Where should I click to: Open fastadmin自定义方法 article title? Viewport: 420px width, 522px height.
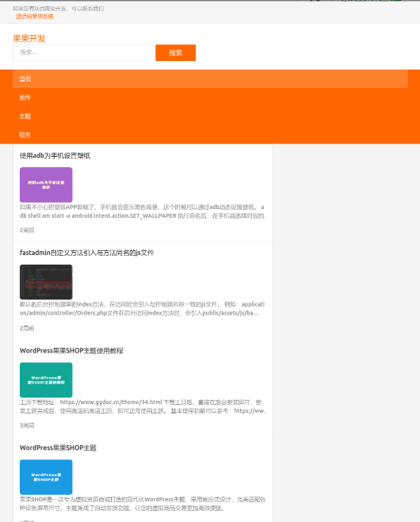click(86, 253)
